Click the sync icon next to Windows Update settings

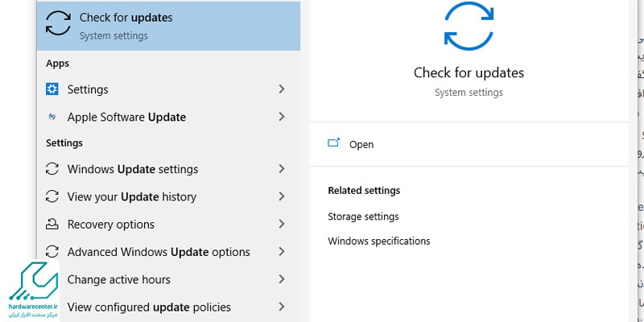(52, 169)
